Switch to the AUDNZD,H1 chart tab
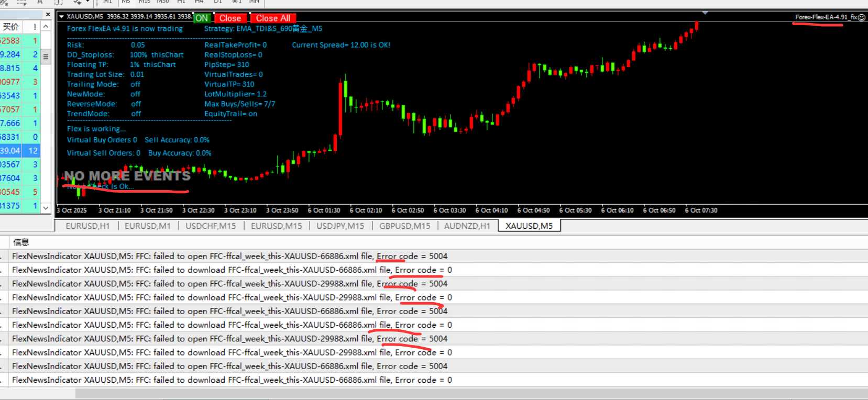The height and width of the screenshot is (400, 868). click(x=467, y=226)
